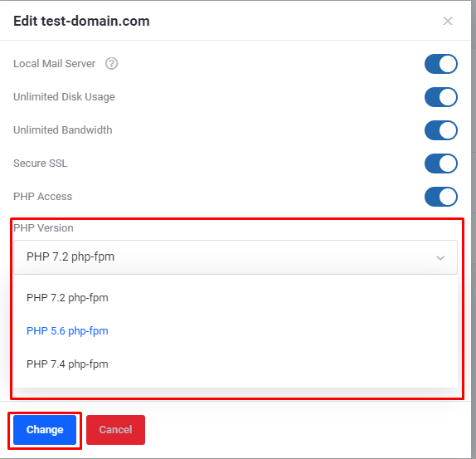Click the Edit test-domain.com dialog title
This screenshot has height=459, width=476.
pos(81,22)
